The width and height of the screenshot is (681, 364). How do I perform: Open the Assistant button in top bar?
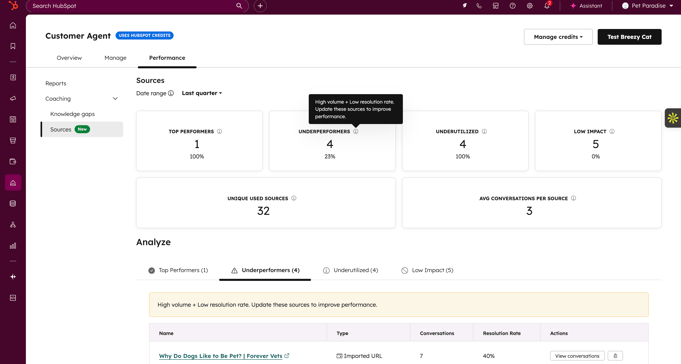pos(586,6)
